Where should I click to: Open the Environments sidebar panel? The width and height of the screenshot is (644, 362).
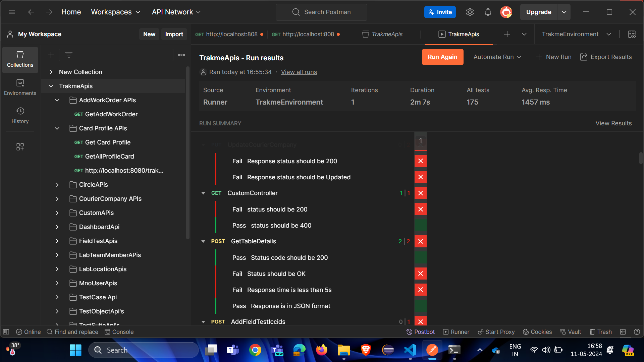tap(20, 87)
